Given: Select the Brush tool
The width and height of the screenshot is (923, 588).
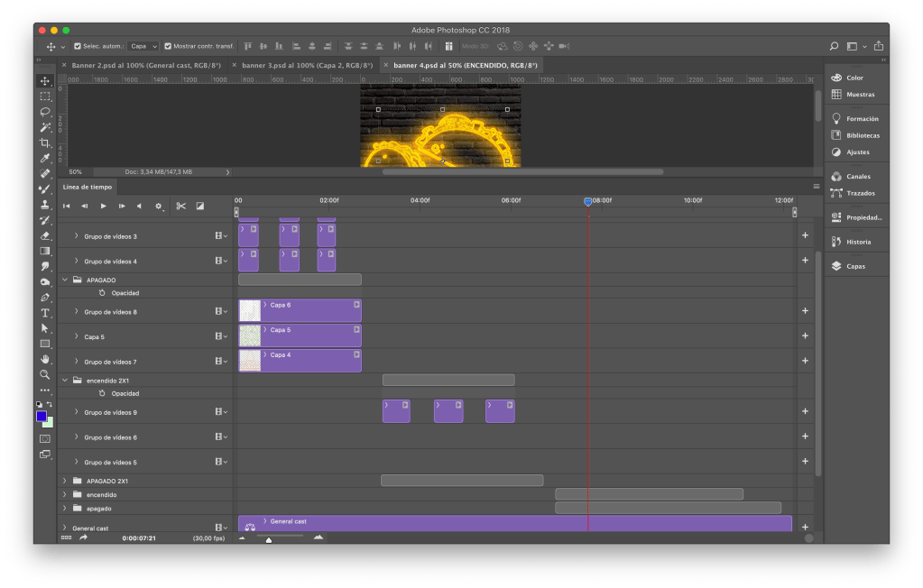Looking at the screenshot, I should tap(45, 189).
